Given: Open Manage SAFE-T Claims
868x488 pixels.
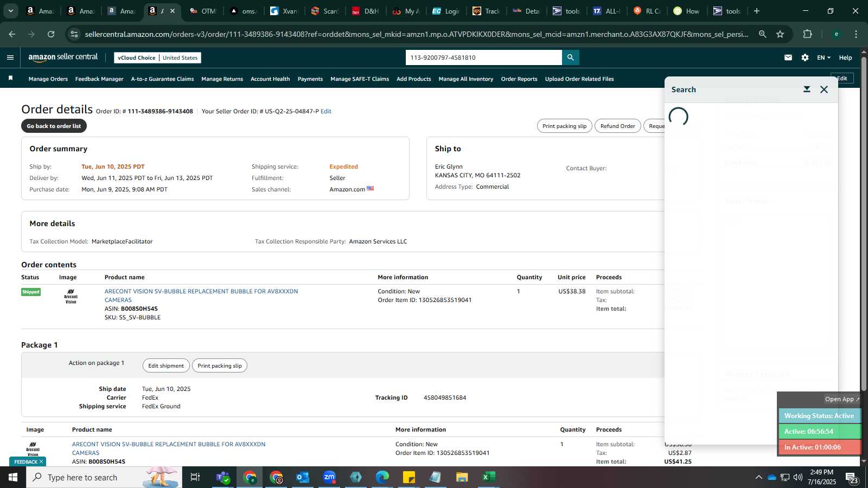Looking at the screenshot, I should 360,79.
